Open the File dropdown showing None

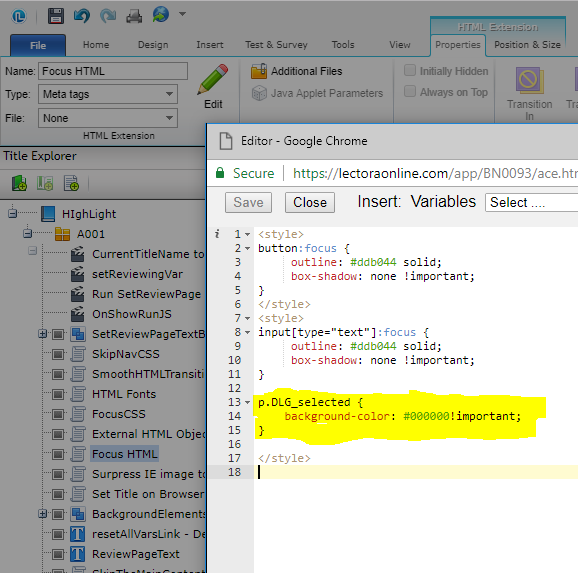[108, 118]
